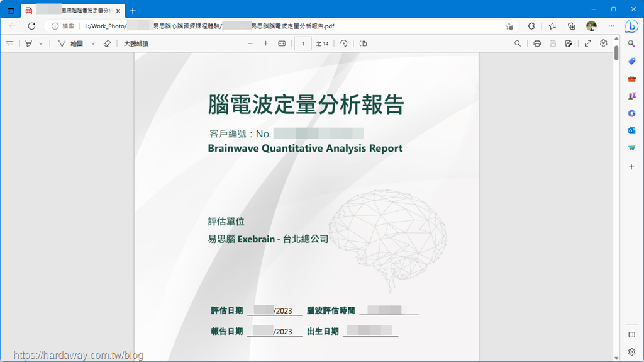Select the title 腦電波定量分析報告
Screen dimensions: 644x362
[306, 104]
